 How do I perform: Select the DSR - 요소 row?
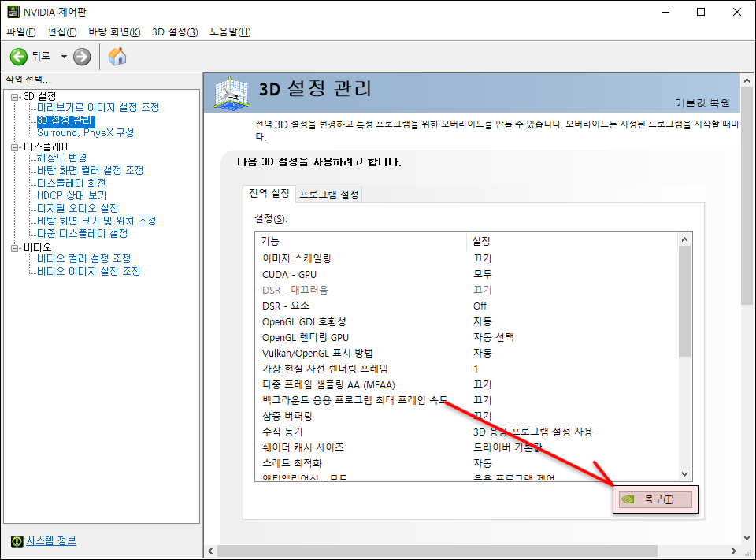click(466, 306)
